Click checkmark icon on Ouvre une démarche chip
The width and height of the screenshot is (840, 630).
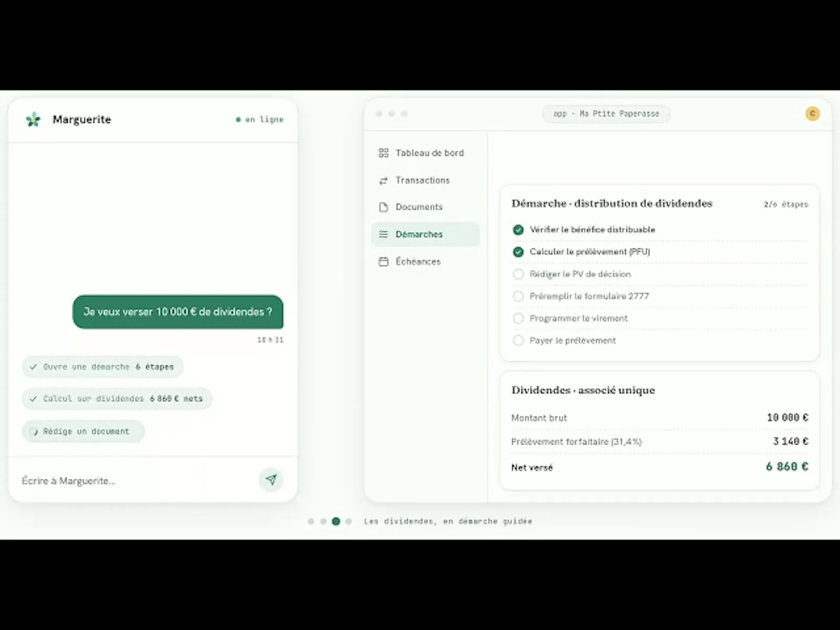(33, 367)
